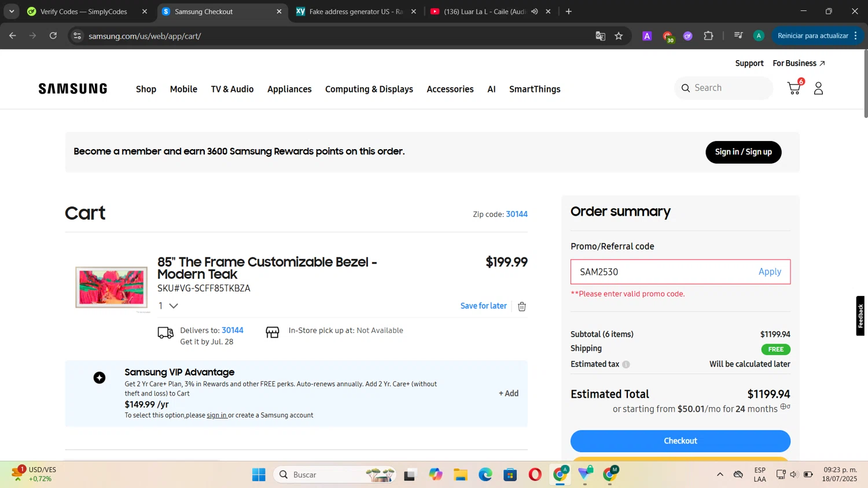Open the SmartThings menu
Screen dimensions: 868x488
point(535,89)
